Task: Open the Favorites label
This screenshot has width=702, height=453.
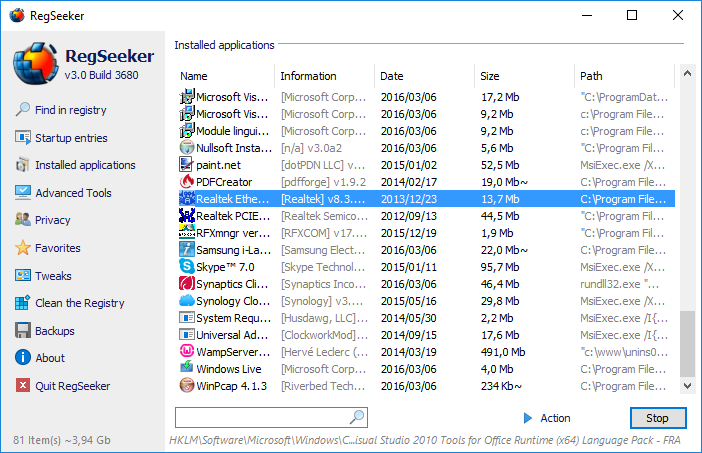Action: click(58, 248)
